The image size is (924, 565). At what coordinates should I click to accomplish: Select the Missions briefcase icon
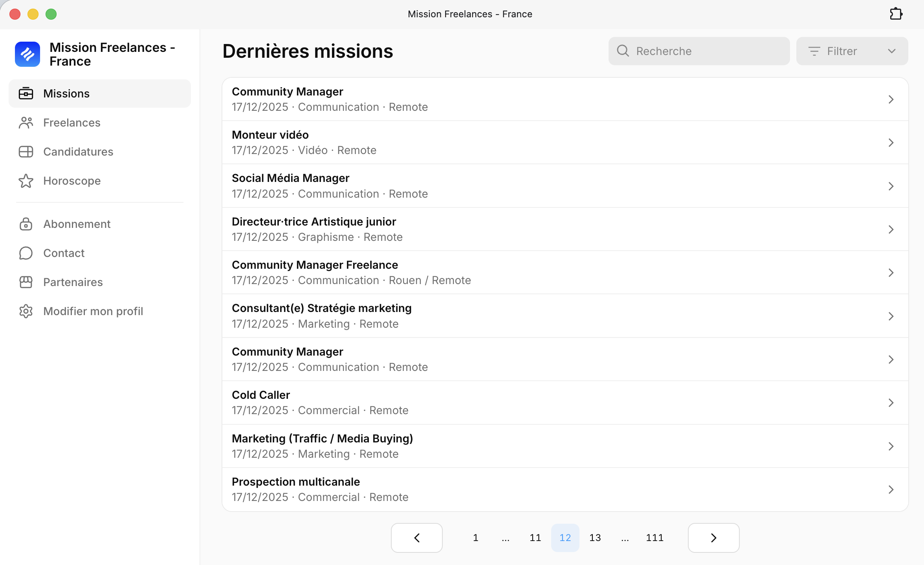(26, 94)
